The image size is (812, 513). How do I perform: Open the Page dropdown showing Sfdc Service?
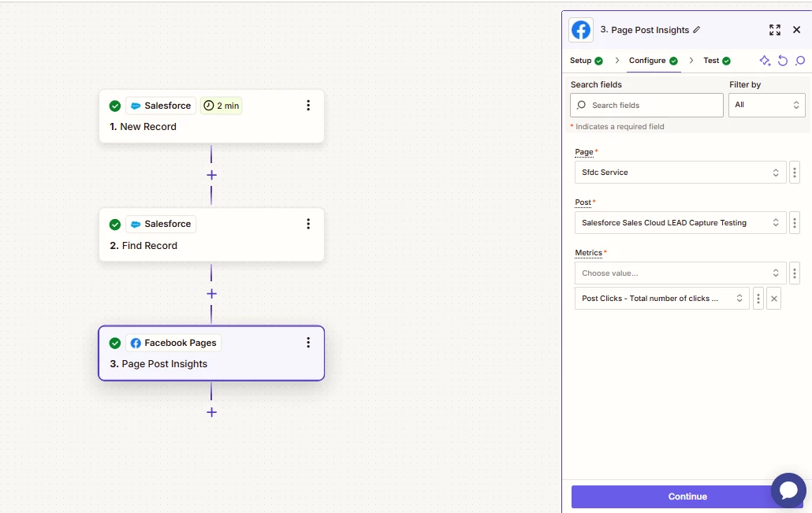click(680, 173)
